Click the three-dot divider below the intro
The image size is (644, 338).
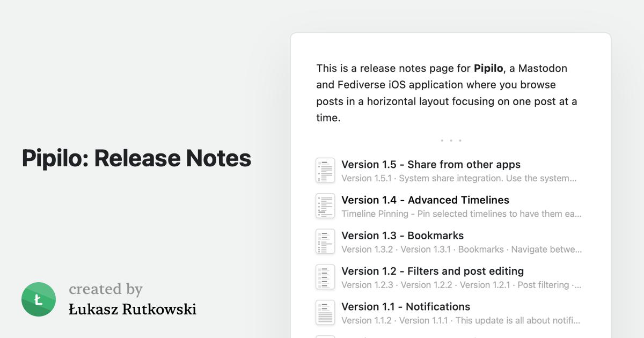tap(451, 141)
